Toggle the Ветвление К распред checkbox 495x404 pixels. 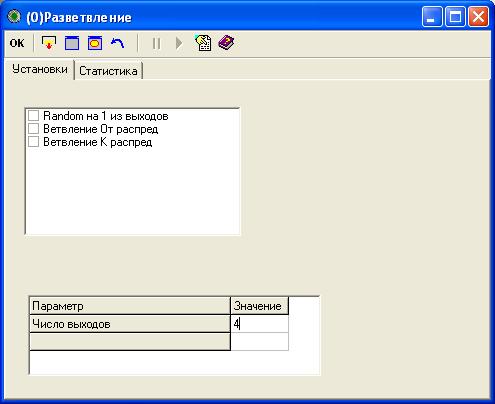[33, 142]
